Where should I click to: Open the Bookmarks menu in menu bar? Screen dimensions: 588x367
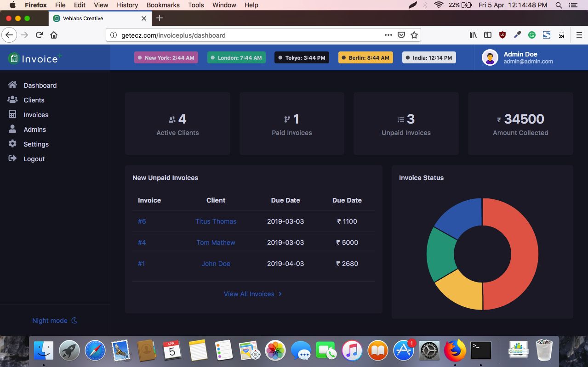pos(163,5)
